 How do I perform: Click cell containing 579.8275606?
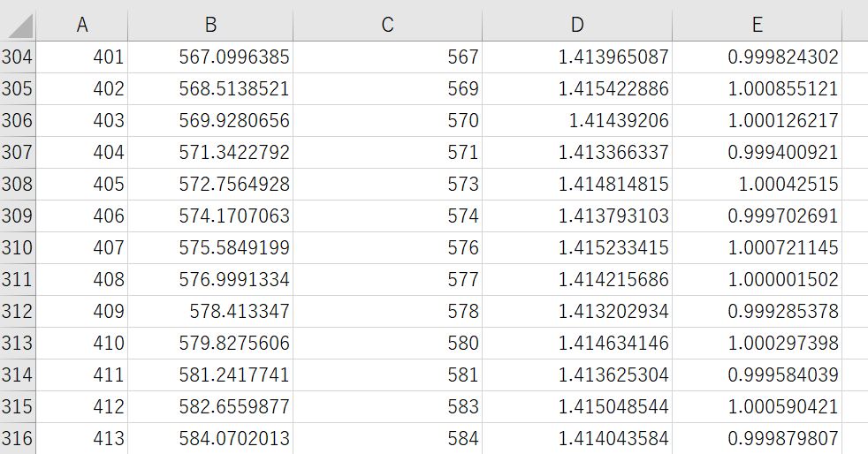pyautogui.click(x=210, y=344)
